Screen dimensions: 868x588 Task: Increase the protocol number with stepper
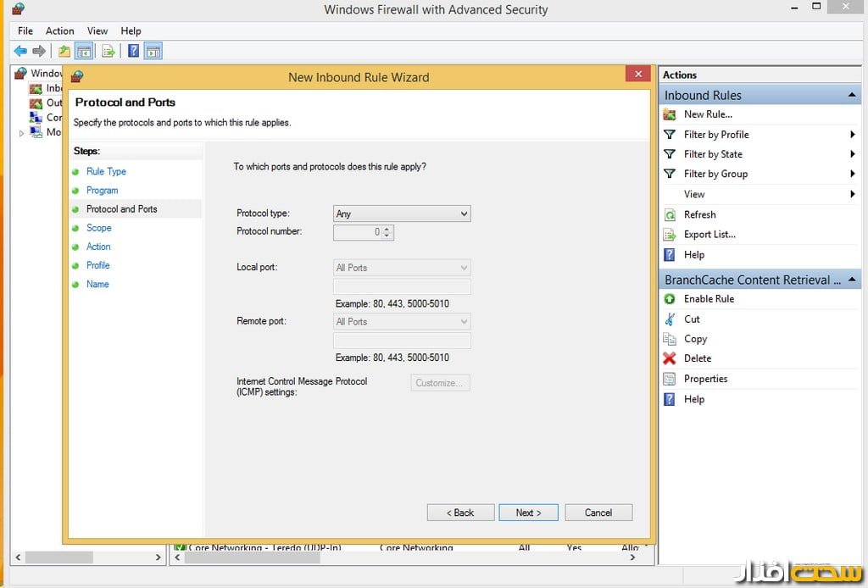tap(387, 229)
